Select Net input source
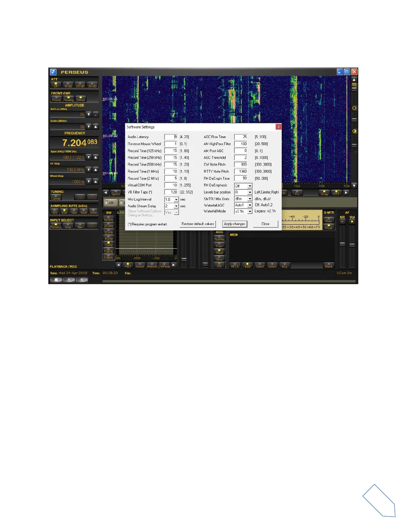411x532 pixels. coord(80,226)
